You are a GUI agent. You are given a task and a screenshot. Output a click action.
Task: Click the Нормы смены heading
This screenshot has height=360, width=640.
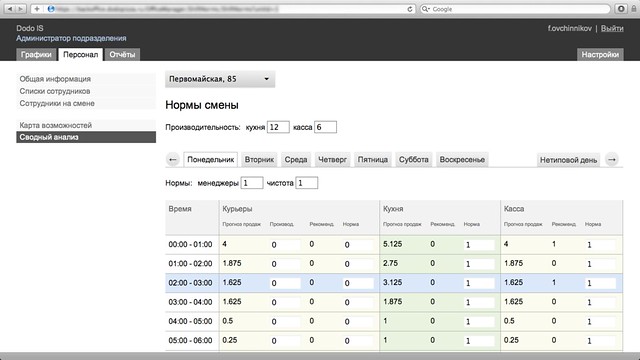[x=202, y=105]
